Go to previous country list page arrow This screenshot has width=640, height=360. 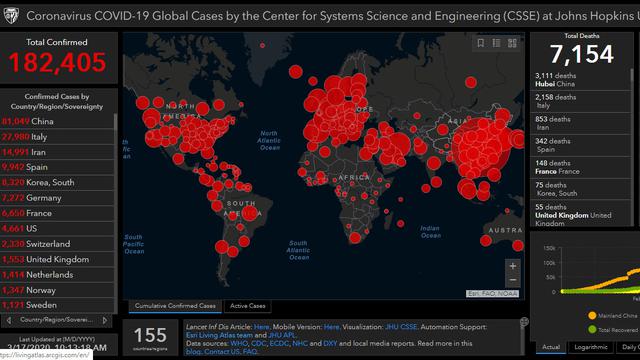(x=9, y=320)
